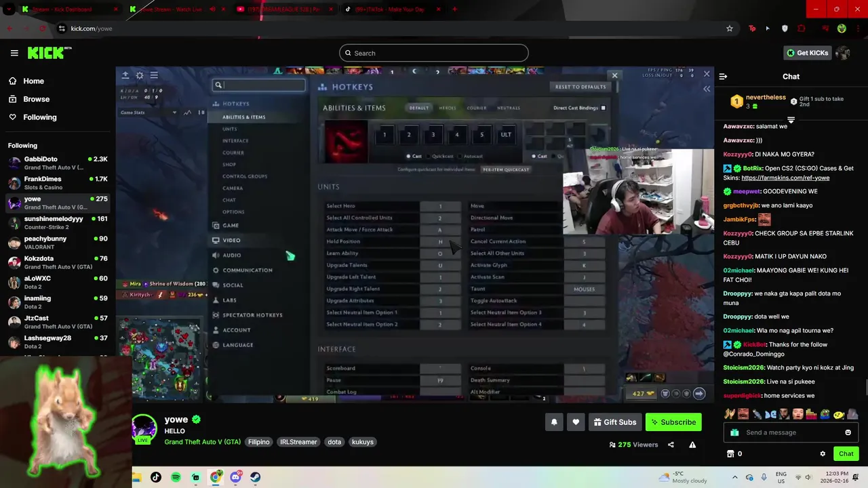This screenshot has width=868, height=488.
Task: Open a new browser tab
Action: pyautogui.click(x=454, y=9)
